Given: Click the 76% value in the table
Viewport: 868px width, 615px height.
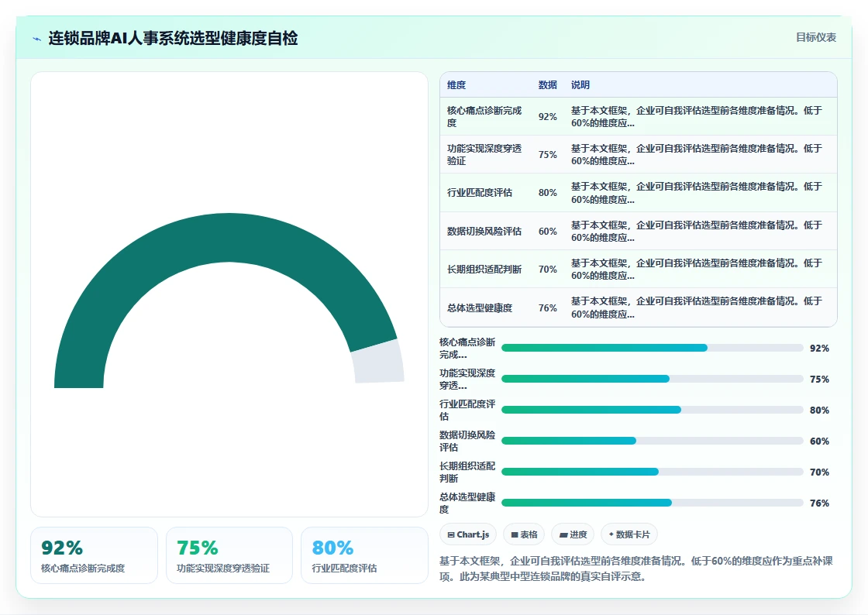Looking at the screenshot, I should (547, 308).
